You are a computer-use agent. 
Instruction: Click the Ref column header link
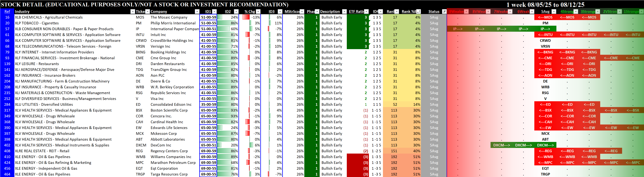pyautogui.click(x=7, y=11)
